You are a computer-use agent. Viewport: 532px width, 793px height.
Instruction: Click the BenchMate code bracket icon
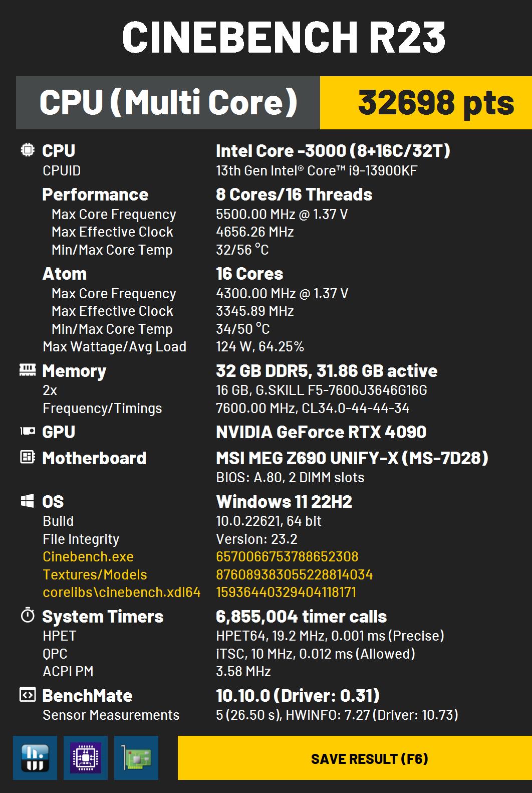tap(27, 695)
